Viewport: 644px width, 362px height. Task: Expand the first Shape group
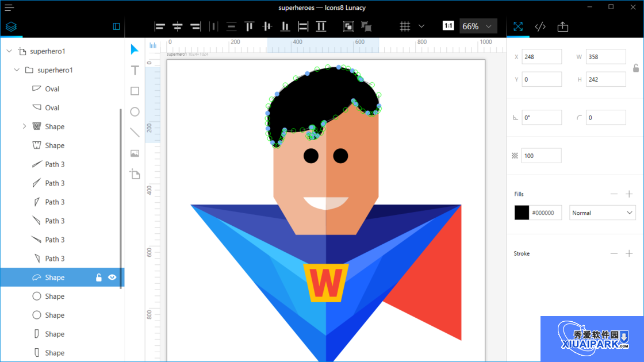[24, 126]
